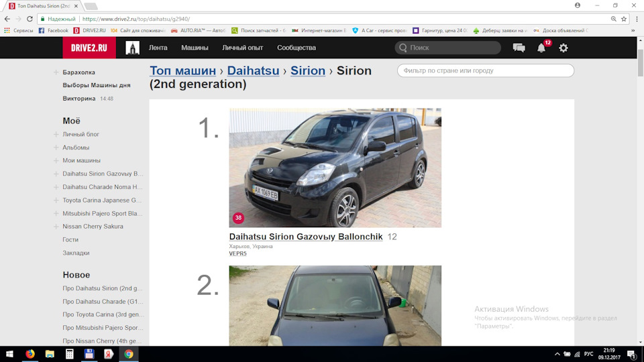The width and height of the screenshot is (644, 362).
Task: Open the Гости sidebar link
Action: pyautogui.click(x=70, y=240)
